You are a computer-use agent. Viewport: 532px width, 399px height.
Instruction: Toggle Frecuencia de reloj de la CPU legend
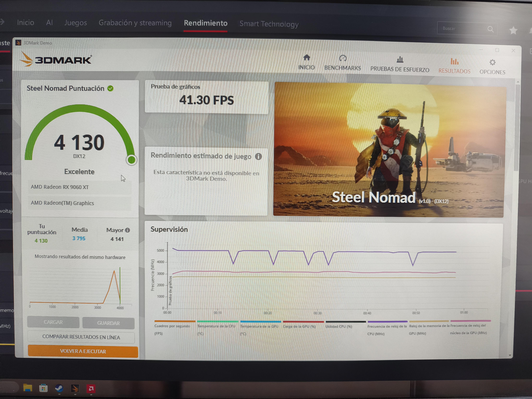[387, 326]
